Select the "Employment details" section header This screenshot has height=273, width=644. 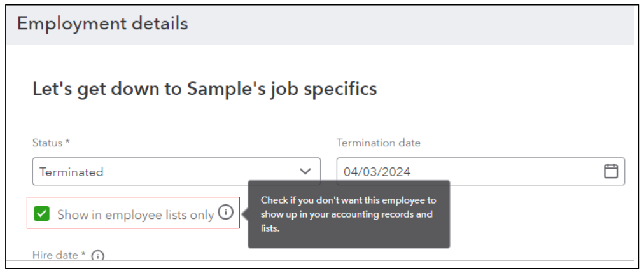tap(102, 24)
